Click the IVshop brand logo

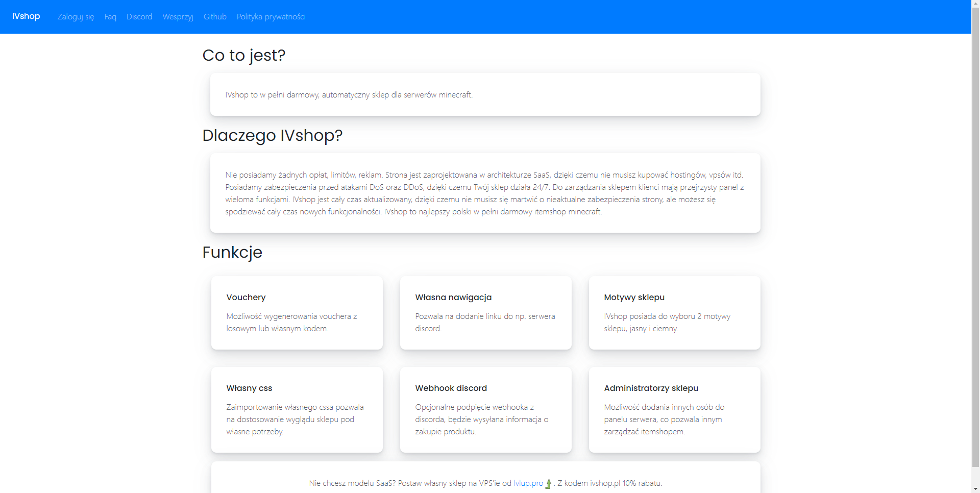click(x=26, y=16)
